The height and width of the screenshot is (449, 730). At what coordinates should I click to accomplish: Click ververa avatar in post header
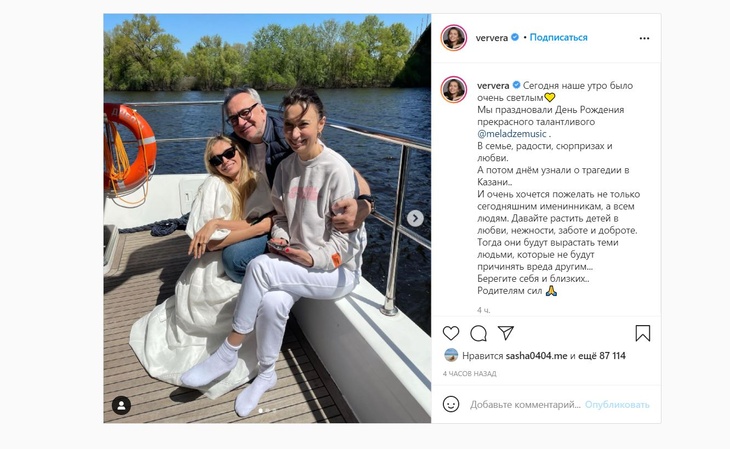[454, 38]
